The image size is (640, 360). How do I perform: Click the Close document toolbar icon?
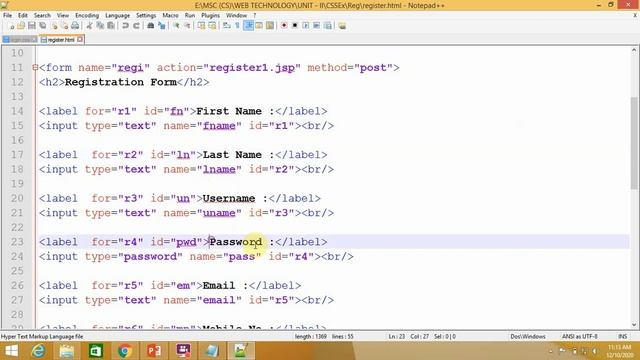pyautogui.click(x=54, y=26)
